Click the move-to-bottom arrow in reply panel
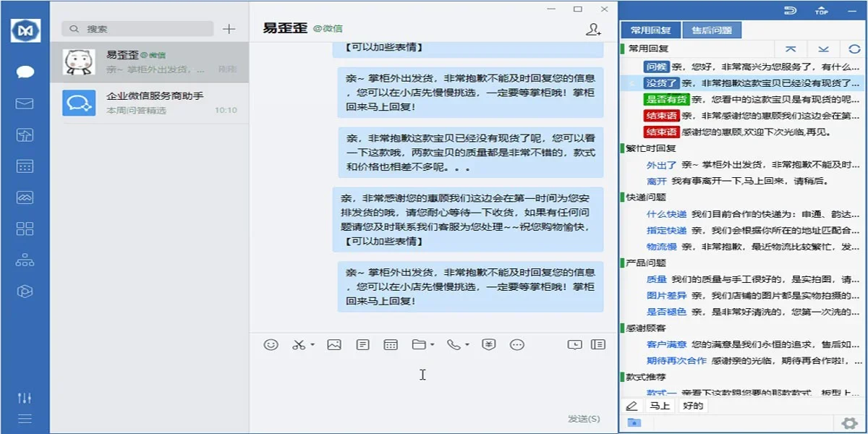Image resolution: width=868 pixels, height=434 pixels. (823, 49)
